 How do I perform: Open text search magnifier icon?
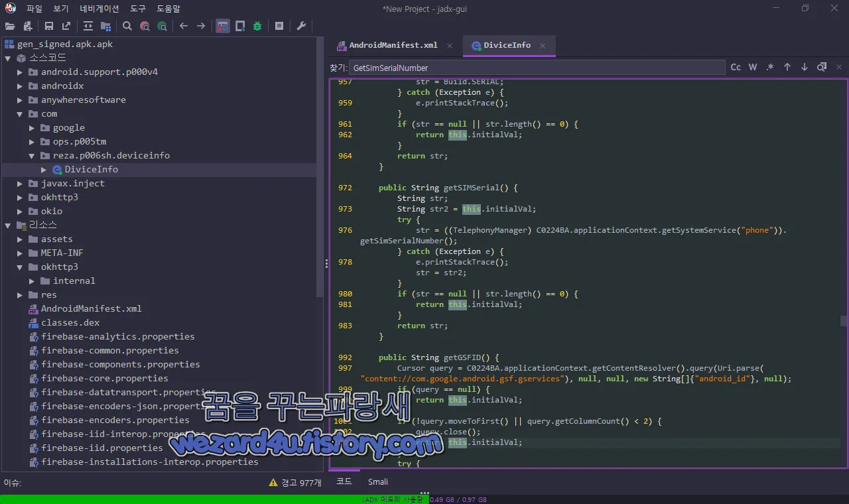pyautogui.click(x=127, y=26)
